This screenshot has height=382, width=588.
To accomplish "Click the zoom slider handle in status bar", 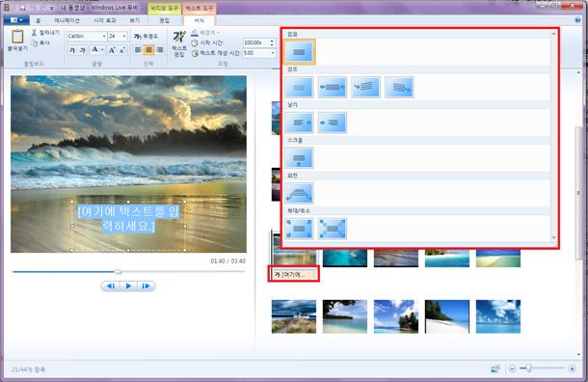I will 528,368.
